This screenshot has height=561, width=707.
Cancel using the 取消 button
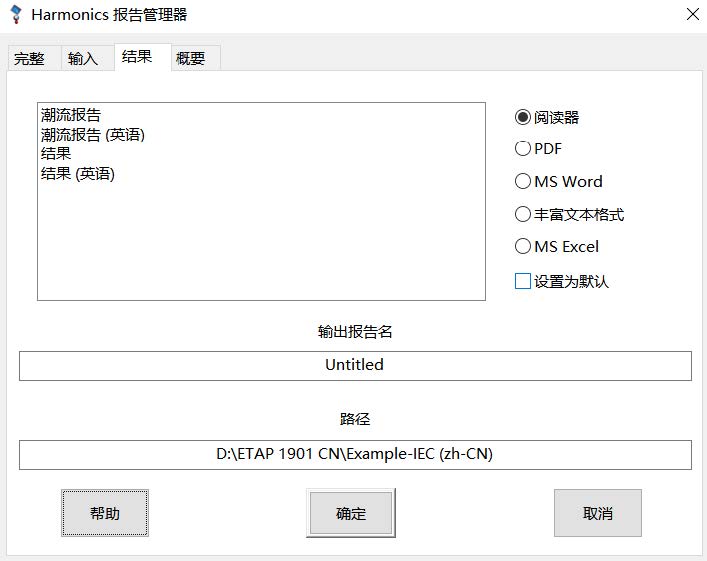tap(597, 513)
